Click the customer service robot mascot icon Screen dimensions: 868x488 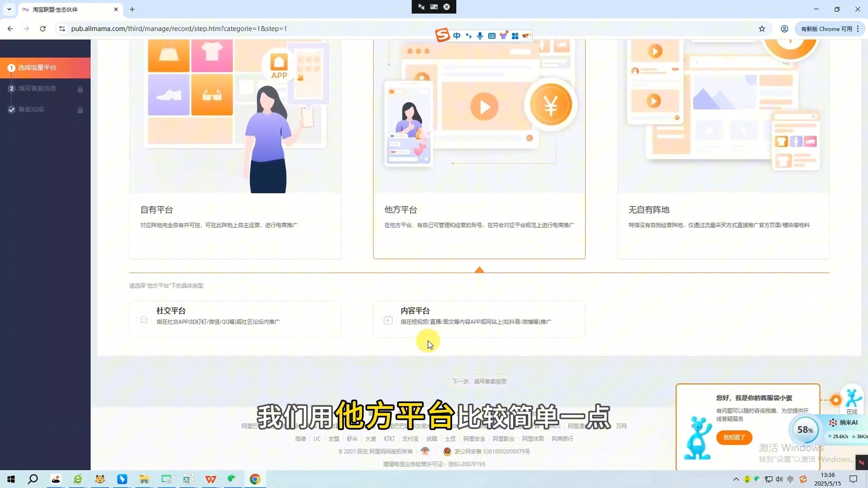click(x=853, y=399)
